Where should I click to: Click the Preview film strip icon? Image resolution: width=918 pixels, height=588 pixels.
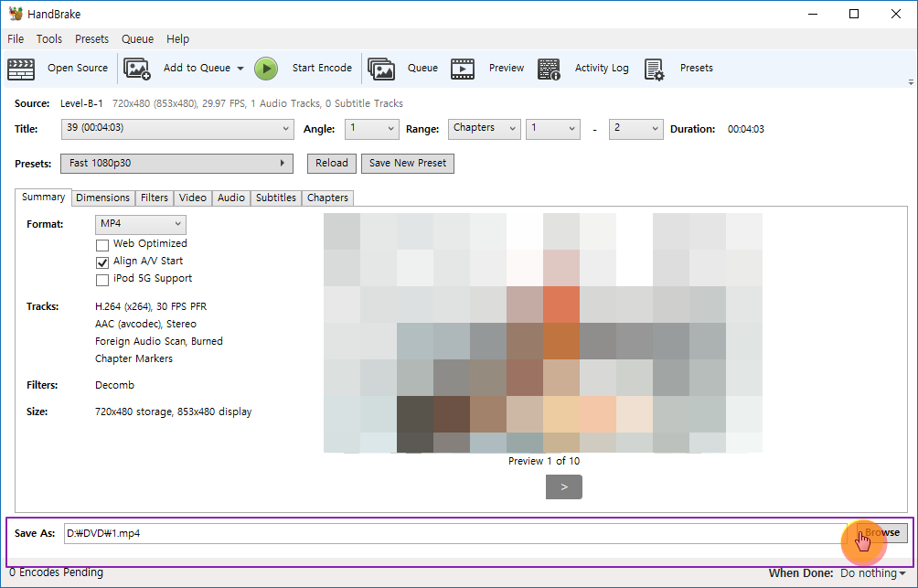pos(463,69)
